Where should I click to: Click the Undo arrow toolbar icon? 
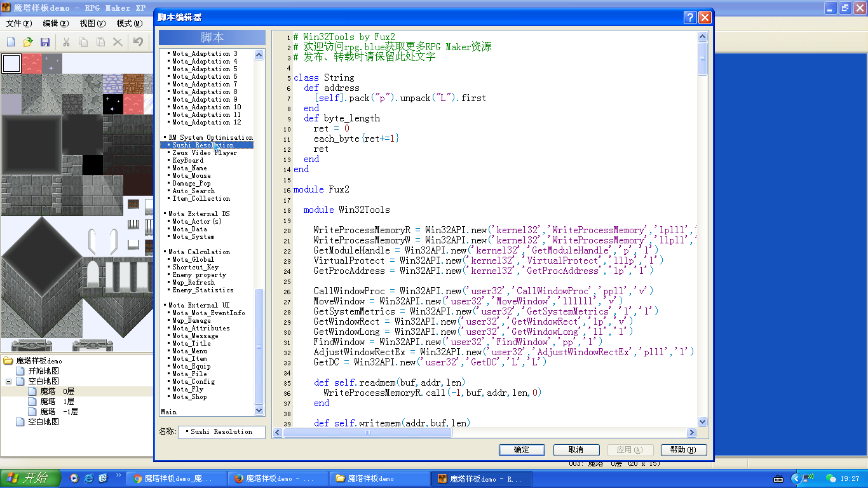click(138, 42)
